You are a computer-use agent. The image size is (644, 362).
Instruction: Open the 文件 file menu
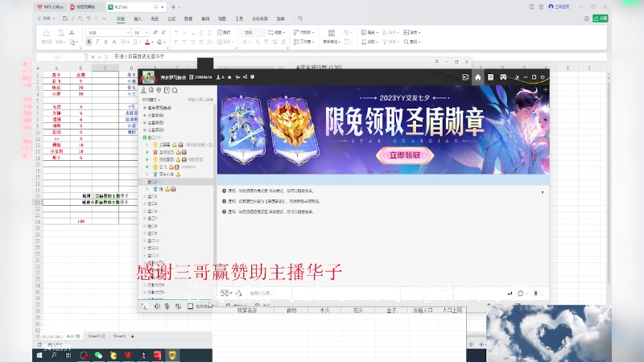click(45, 19)
